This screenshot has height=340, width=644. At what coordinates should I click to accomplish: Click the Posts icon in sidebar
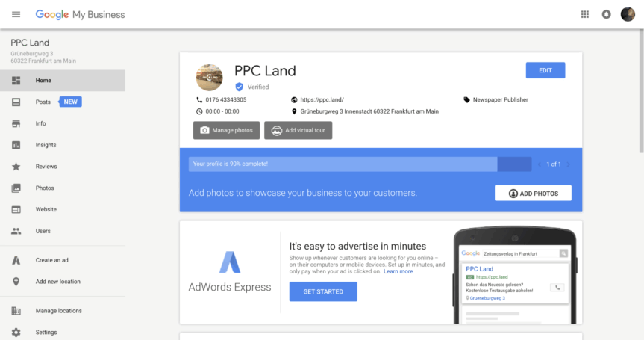tap(16, 102)
